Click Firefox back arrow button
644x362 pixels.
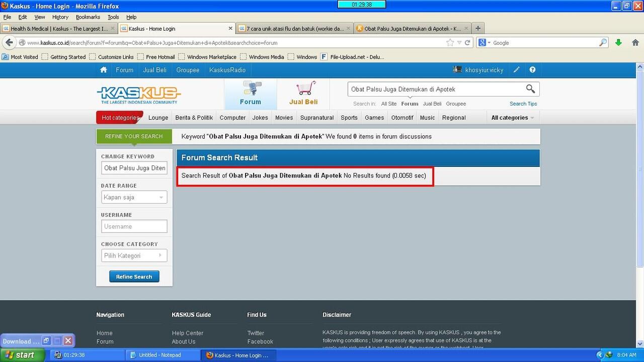9,43
